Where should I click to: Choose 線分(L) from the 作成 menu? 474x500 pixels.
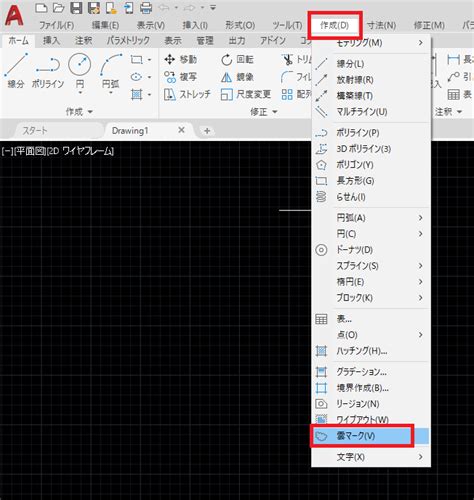pyautogui.click(x=371, y=64)
